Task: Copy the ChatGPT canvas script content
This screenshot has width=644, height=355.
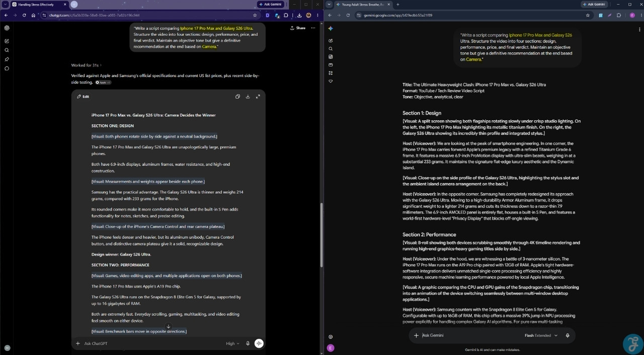Action: 237,97
